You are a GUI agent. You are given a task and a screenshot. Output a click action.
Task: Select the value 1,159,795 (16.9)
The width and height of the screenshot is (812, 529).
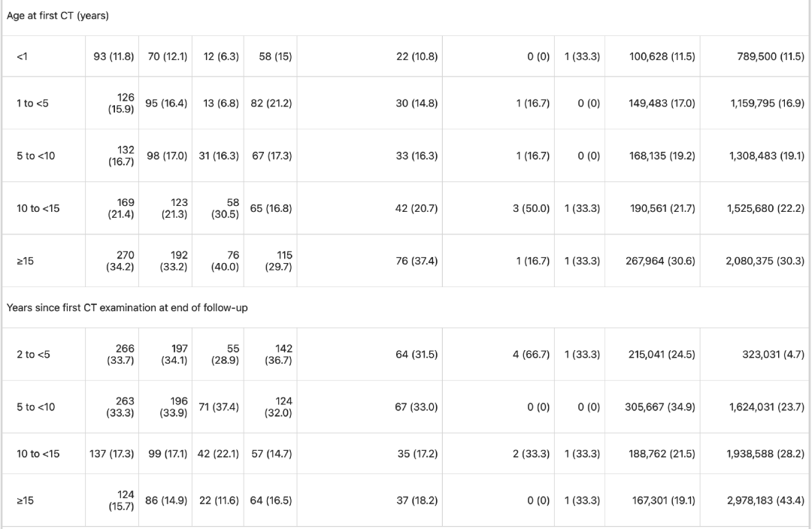(767, 103)
